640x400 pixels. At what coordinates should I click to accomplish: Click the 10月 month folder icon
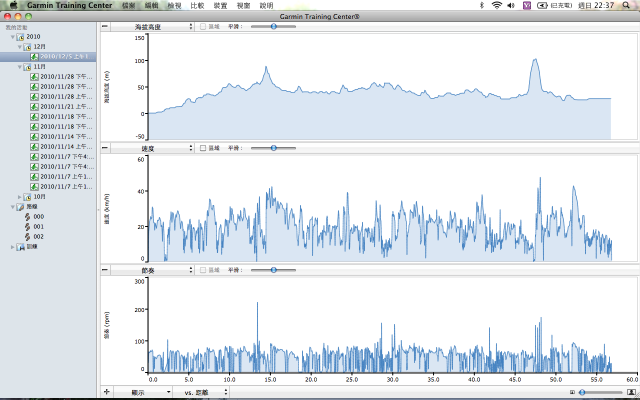[x=27, y=197]
